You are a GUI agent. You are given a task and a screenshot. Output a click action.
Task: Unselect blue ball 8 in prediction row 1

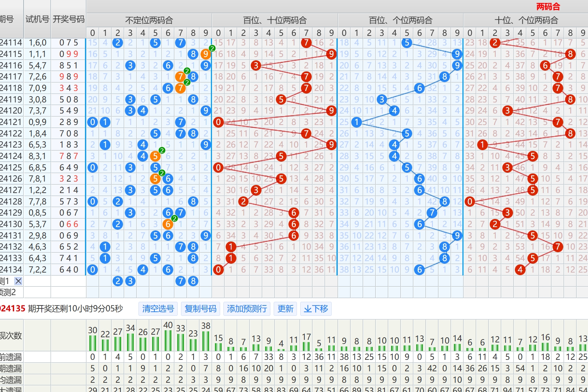pos(193,281)
